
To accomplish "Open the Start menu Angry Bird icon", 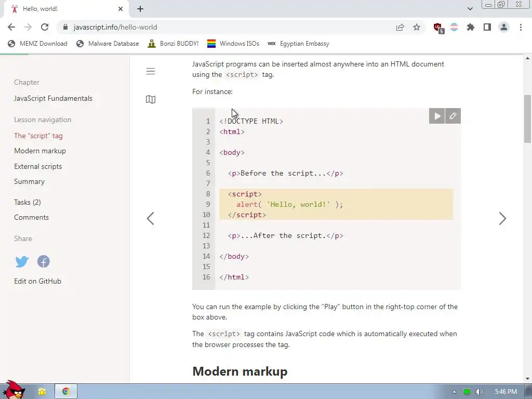I will (14, 390).
